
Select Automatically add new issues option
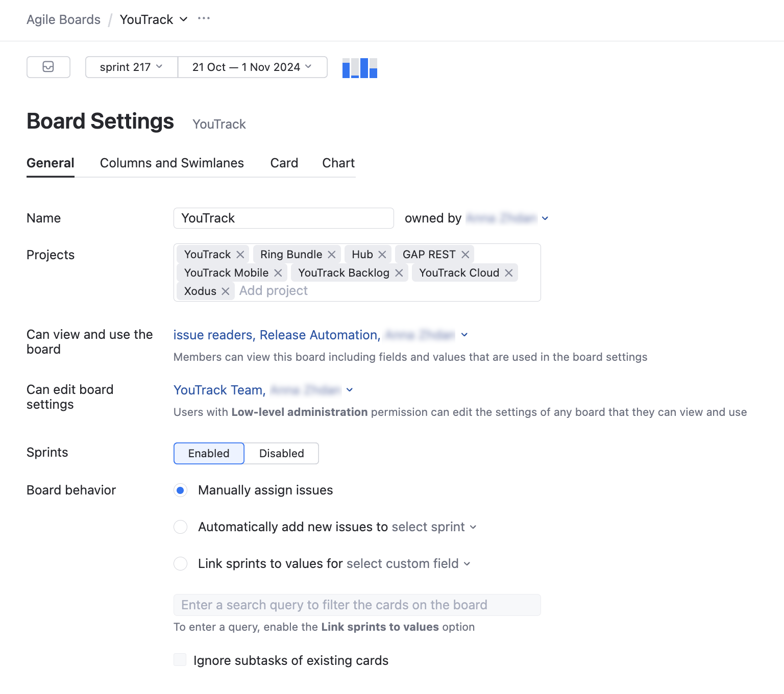(181, 527)
